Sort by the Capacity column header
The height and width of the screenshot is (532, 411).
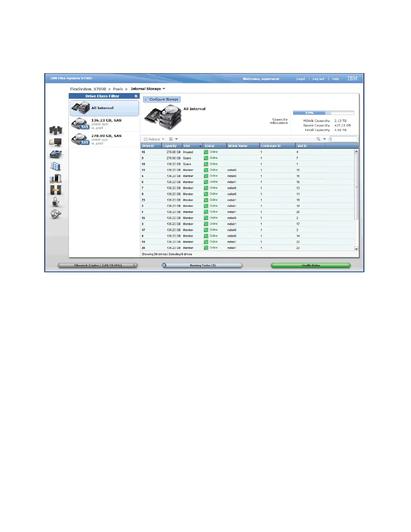(172, 146)
